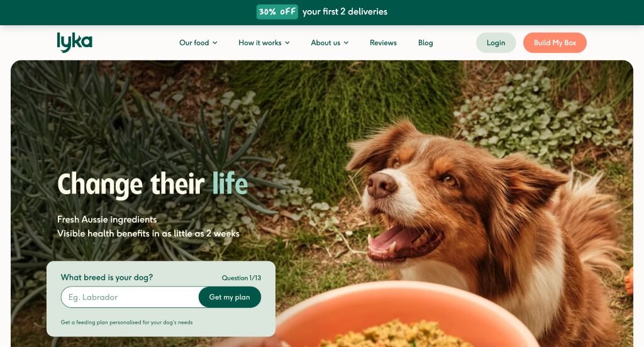
Task: Expand the How it works chevron
Action: (x=287, y=43)
